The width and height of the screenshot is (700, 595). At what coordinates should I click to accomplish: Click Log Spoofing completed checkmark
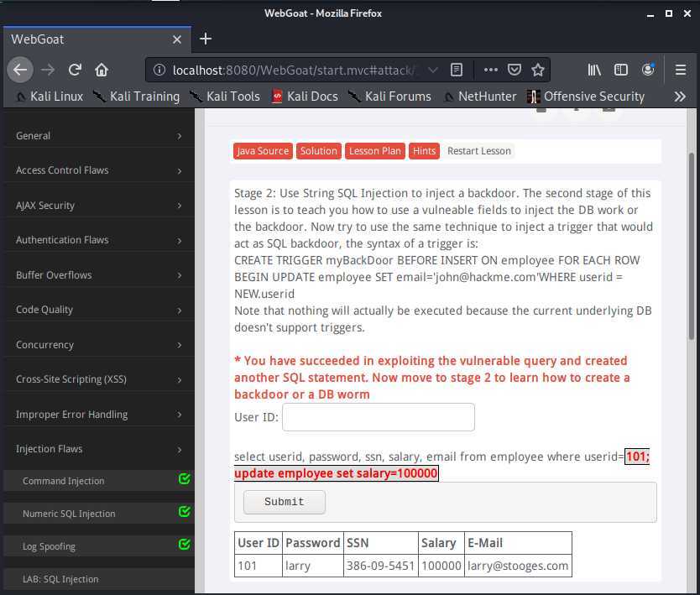tap(185, 544)
